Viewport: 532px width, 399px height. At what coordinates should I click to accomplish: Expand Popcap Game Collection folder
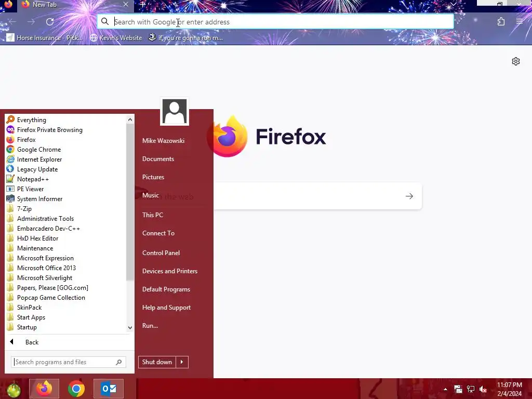tap(51, 297)
